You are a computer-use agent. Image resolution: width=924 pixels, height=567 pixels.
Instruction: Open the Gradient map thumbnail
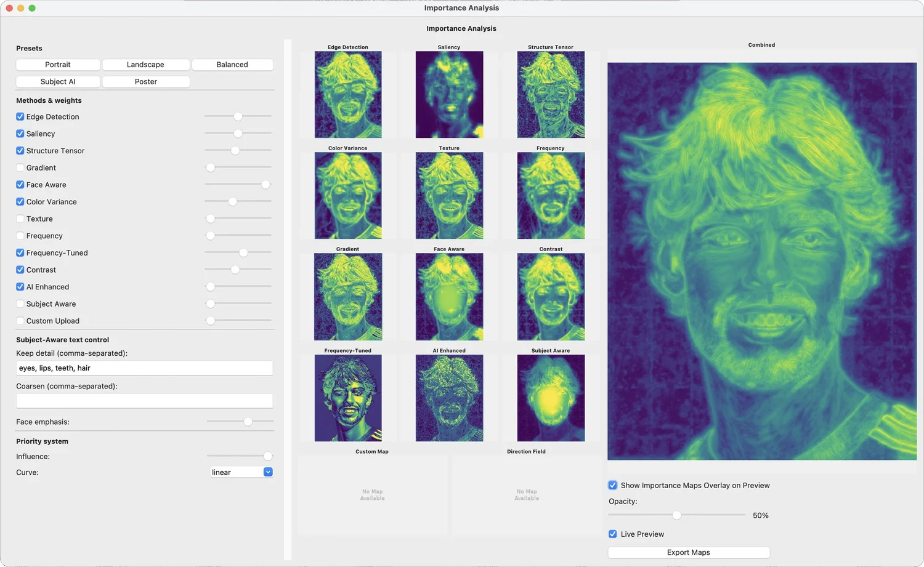(x=348, y=297)
